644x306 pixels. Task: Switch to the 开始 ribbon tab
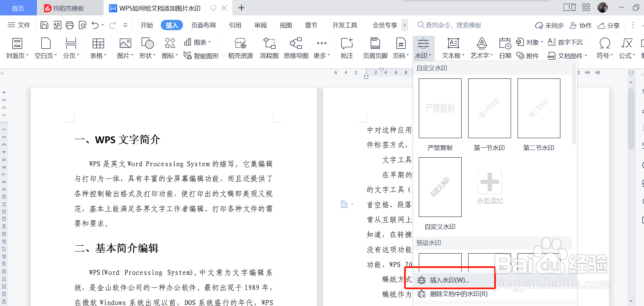(x=147, y=25)
